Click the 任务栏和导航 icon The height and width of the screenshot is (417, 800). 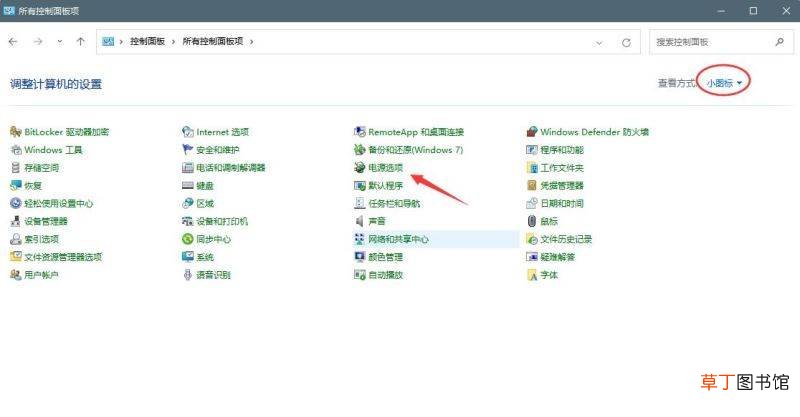[360, 203]
